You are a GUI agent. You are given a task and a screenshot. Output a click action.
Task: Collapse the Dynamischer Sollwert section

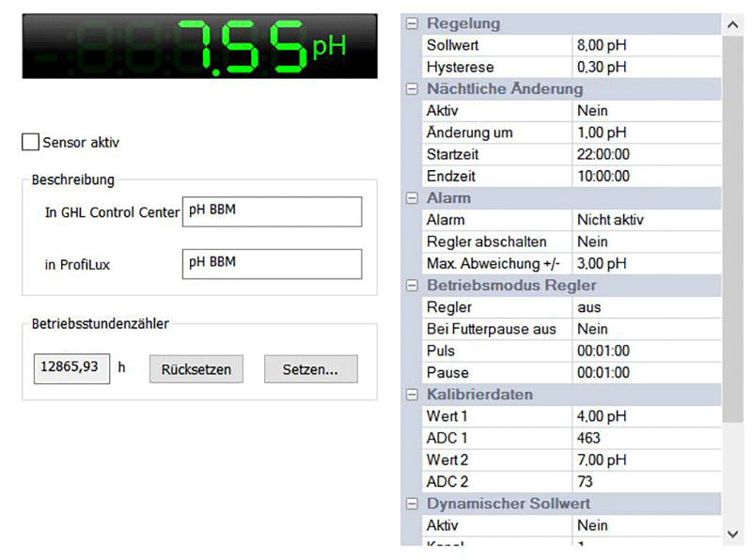click(411, 504)
